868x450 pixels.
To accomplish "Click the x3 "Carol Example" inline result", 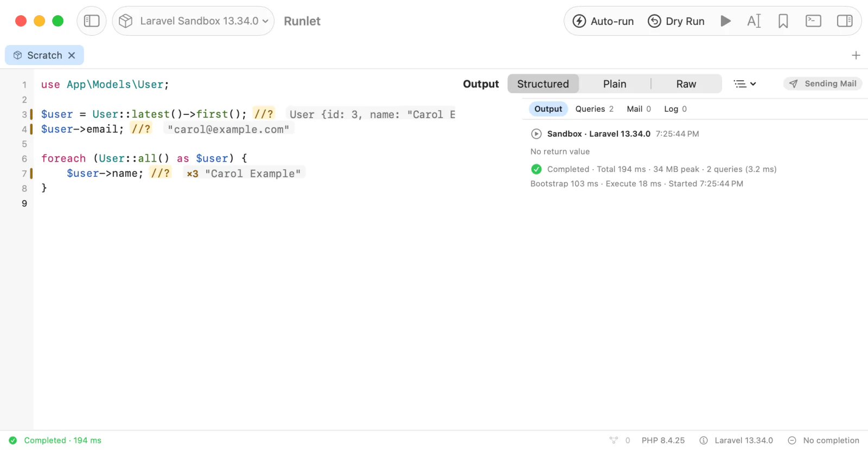I will click(x=244, y=173).
